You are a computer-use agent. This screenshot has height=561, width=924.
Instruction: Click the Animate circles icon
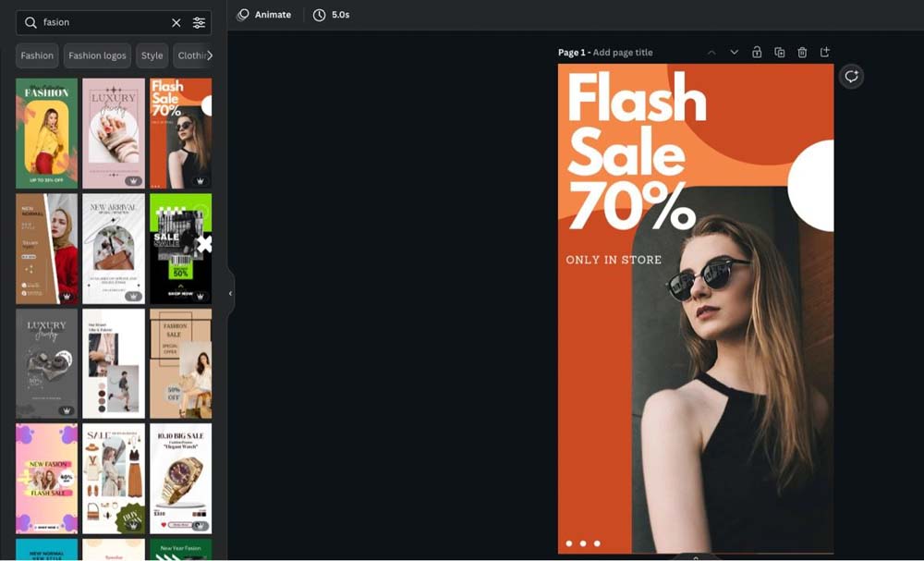243,15
